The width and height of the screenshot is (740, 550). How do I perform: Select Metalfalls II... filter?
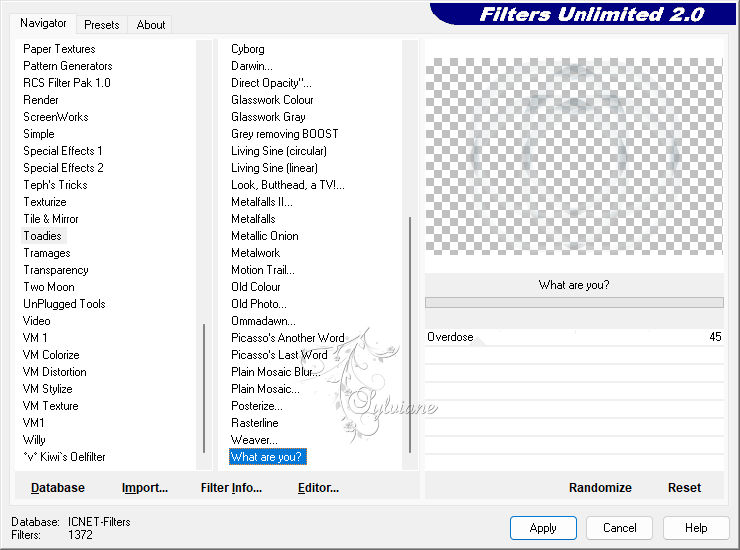261,202
